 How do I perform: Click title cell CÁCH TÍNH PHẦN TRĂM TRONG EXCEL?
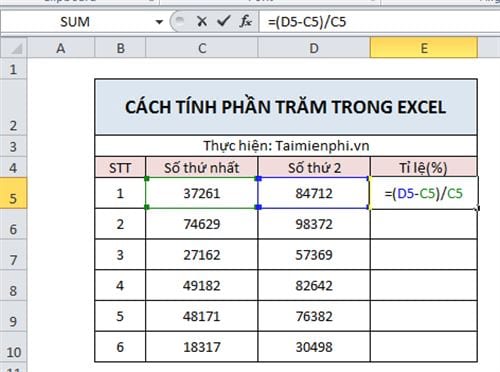click(286, 107)
